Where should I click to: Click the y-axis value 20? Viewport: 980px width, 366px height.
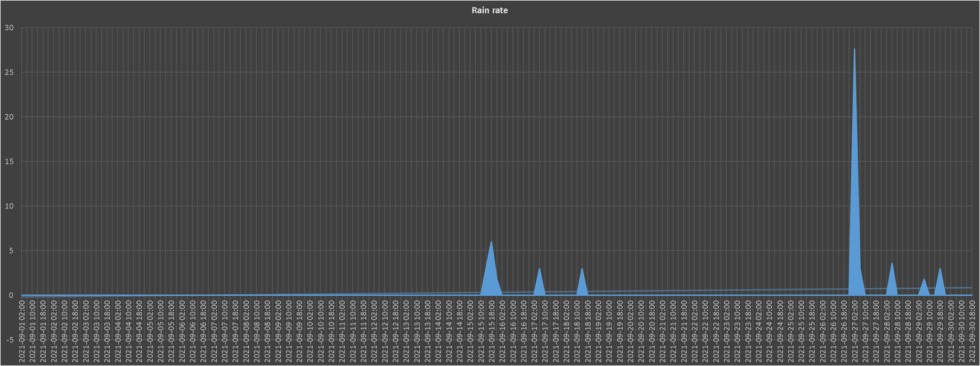[9, 117]
